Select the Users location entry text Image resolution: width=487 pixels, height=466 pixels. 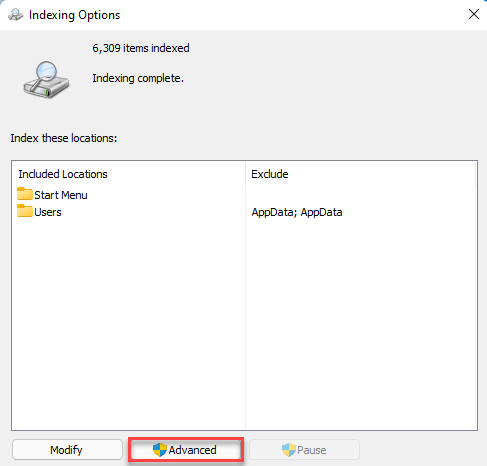point(48,212)
